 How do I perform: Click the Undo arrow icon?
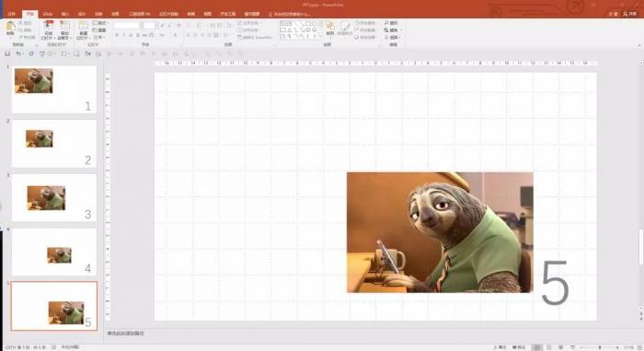coord(18,54)
